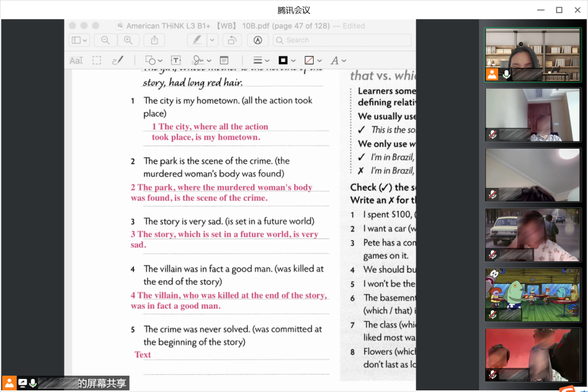Click the Preview window red close light

(x=72, y=26)
